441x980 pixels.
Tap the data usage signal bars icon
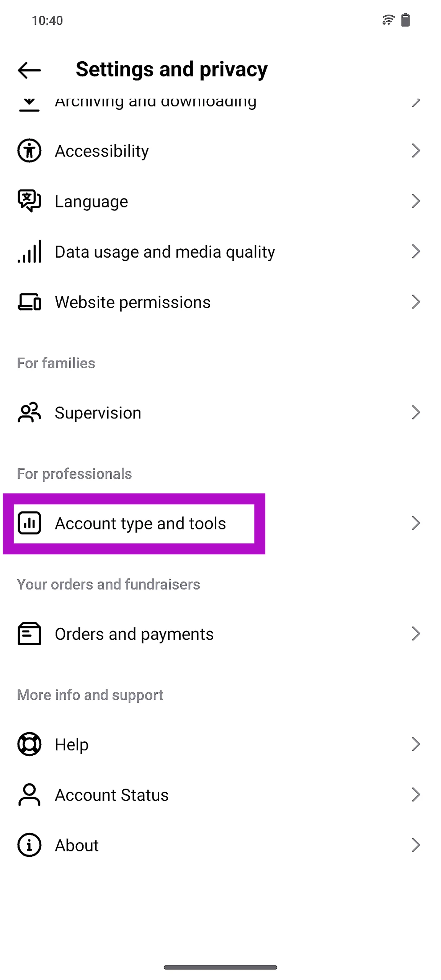click(29, 252)
